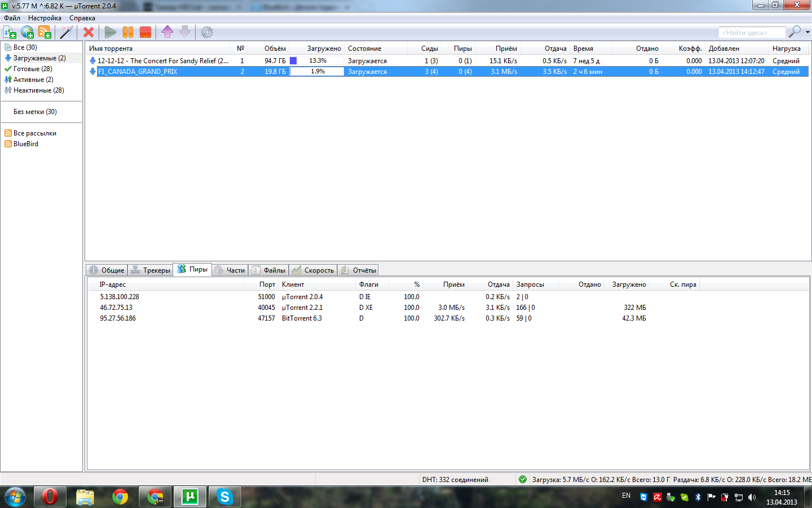Click the 1.9% progress bar
Viewport: 812px width, 508px height.
[x=316, y=72]
